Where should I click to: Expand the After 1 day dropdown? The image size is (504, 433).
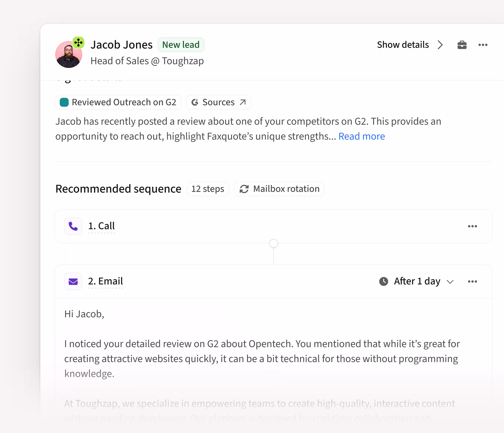point(450,282)
